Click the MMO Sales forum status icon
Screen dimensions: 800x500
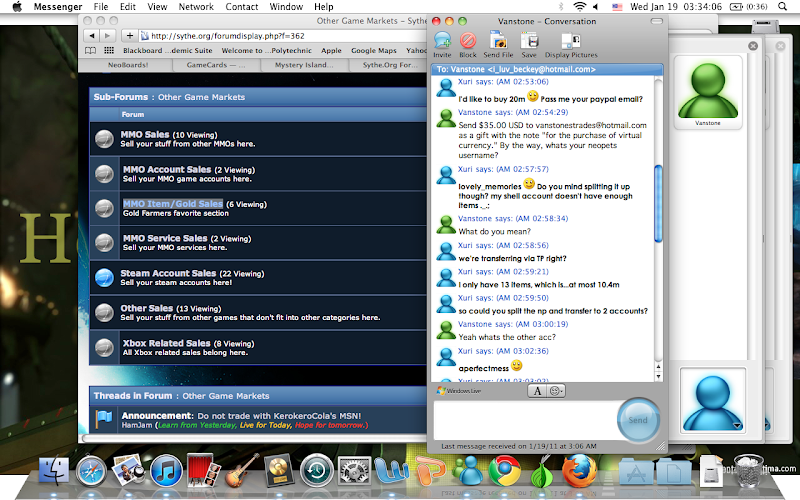coord(105,139)
